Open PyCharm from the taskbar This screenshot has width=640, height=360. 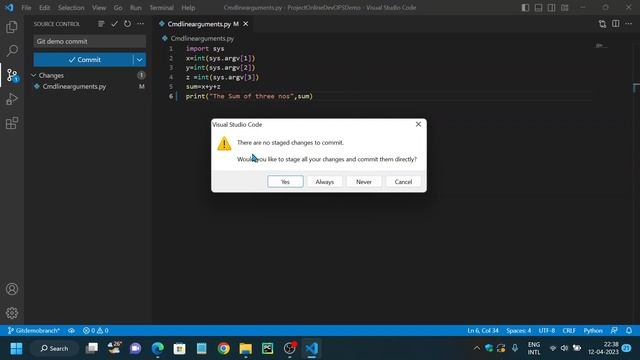click(x=268, y=349)
